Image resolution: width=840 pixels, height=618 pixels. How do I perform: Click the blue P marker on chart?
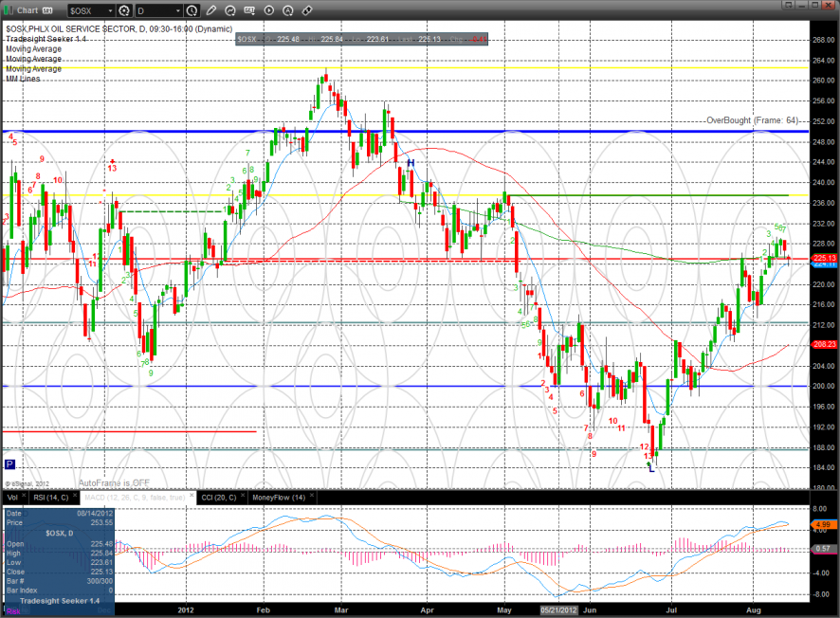coord(9,464)
